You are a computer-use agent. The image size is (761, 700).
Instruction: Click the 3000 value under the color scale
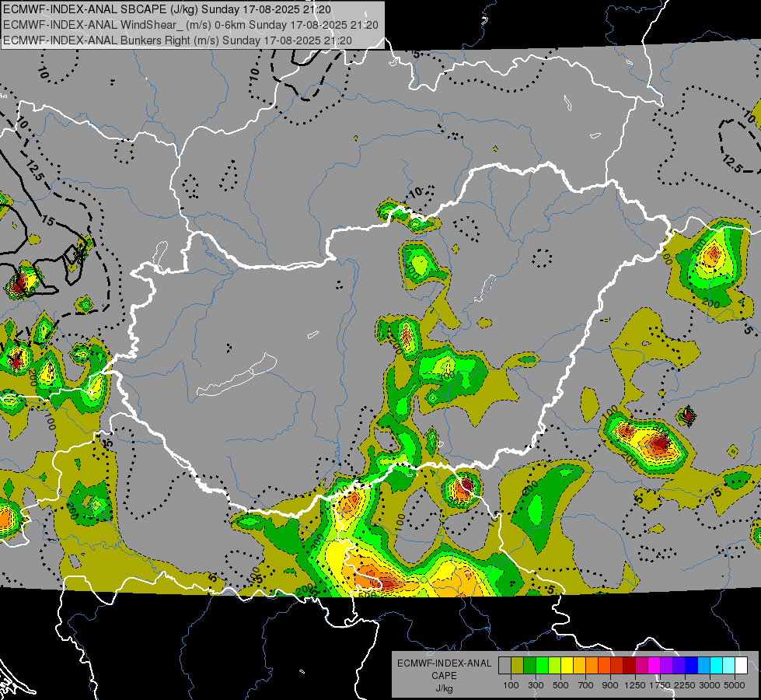(710, 685)
